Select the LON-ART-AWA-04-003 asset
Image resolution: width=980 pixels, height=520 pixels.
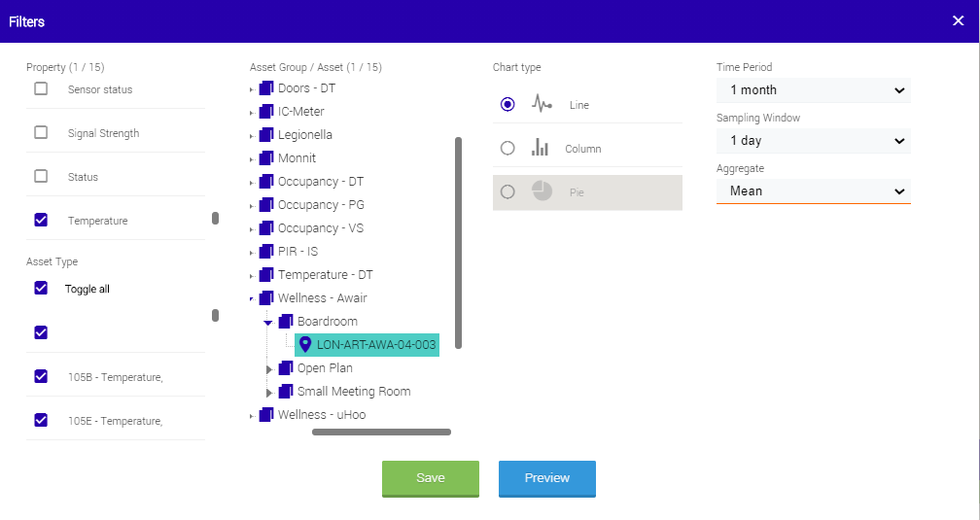tap(367, 344)
